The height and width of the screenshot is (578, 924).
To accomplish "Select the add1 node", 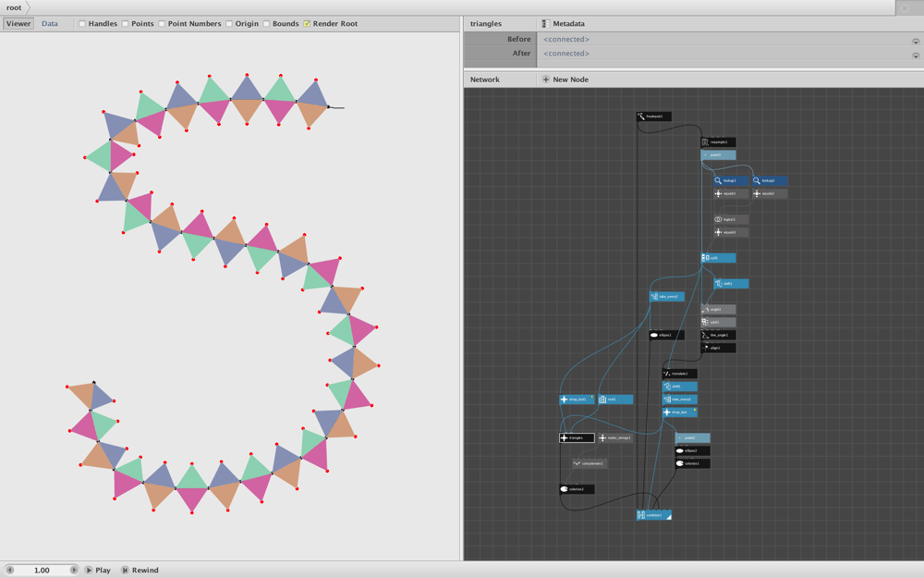I will click(718, 322).
